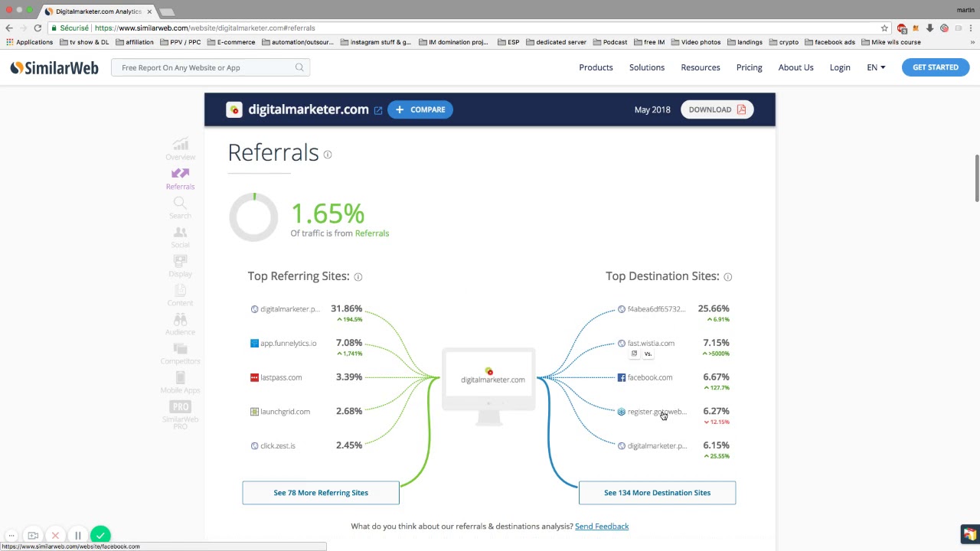This screenshot has height=551, width=980.
Task: Open the crypto bookmark folder
Action: (784, 42)
